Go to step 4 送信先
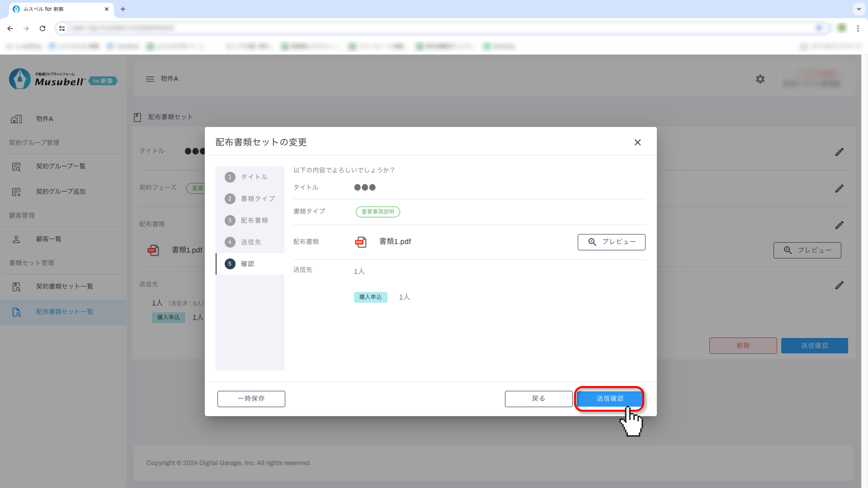868x488 pixels. coord(250,242)
